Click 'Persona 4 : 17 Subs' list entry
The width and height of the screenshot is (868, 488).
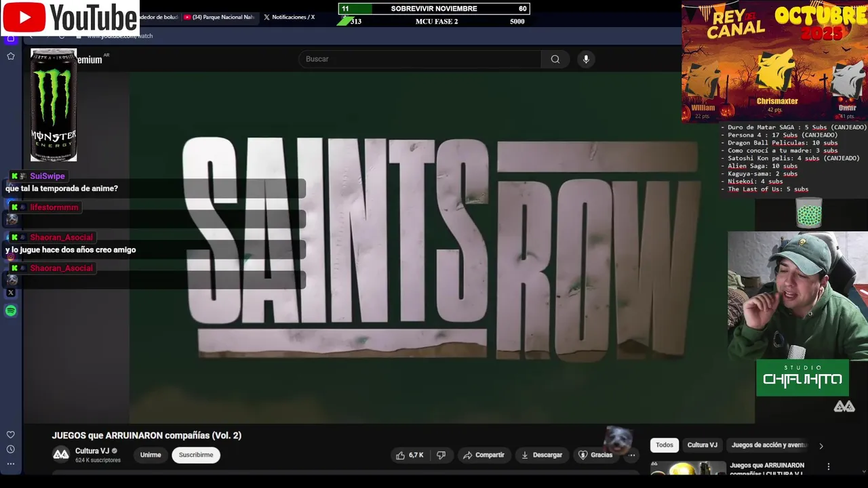coord(783,135)
